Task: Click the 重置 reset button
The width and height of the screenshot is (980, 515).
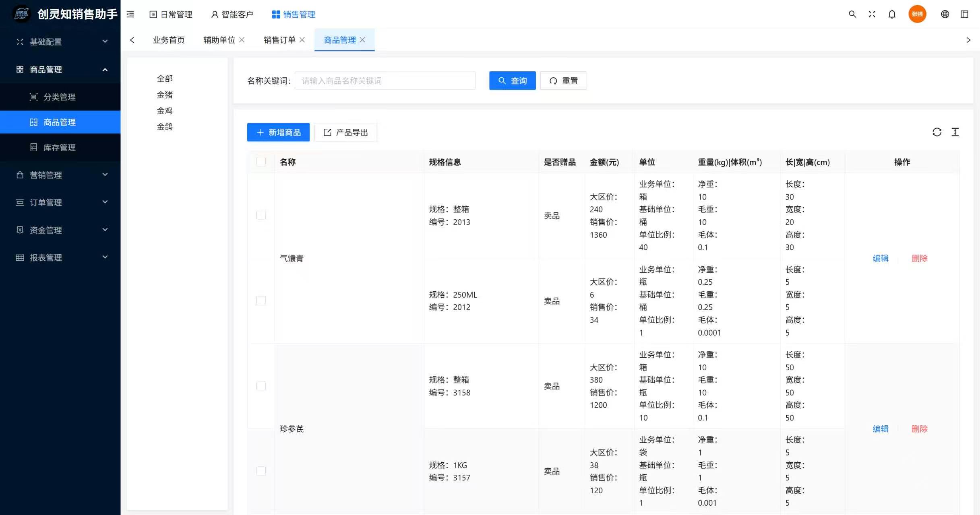Action: click(563, 80)
